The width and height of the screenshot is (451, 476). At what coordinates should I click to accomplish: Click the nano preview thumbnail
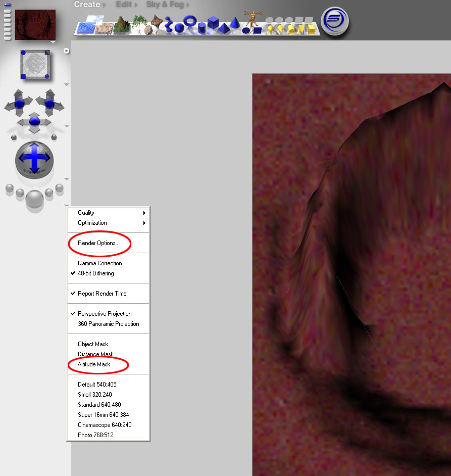coord(35,25)
